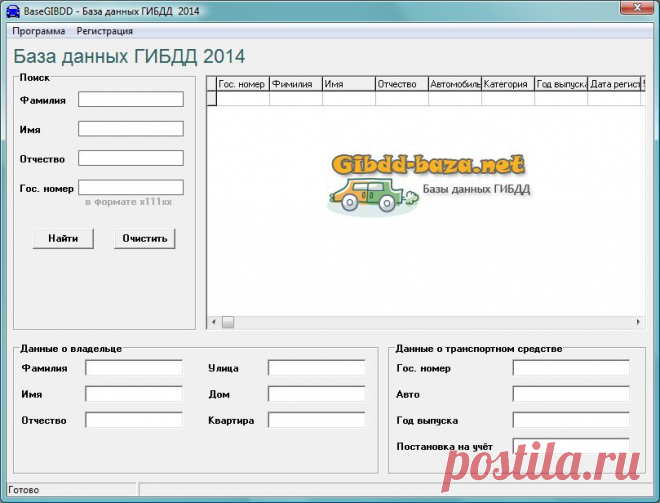Open the Программа menu
This screenshot has height=503, width=660.
[x=39, y=31]
